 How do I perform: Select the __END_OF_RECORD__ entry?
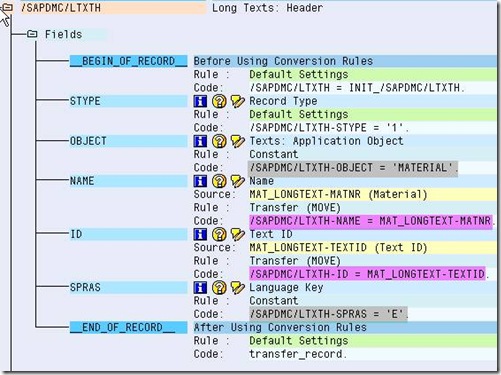(128, 327)
